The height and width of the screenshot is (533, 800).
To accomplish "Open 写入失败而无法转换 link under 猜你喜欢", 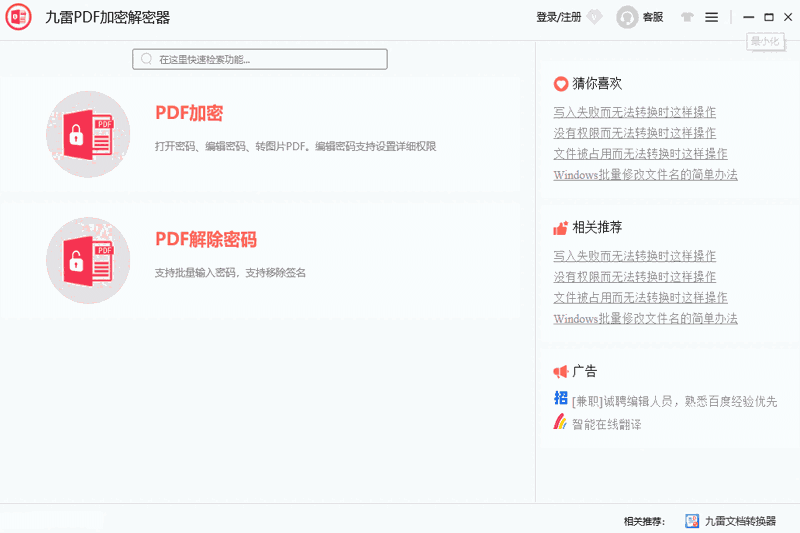I will [x=635, y=112].
